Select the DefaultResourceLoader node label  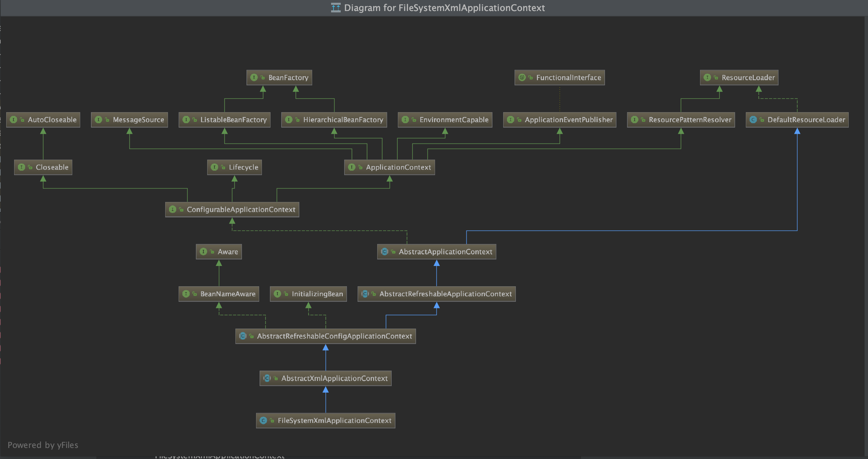click(x=806, y=120)
